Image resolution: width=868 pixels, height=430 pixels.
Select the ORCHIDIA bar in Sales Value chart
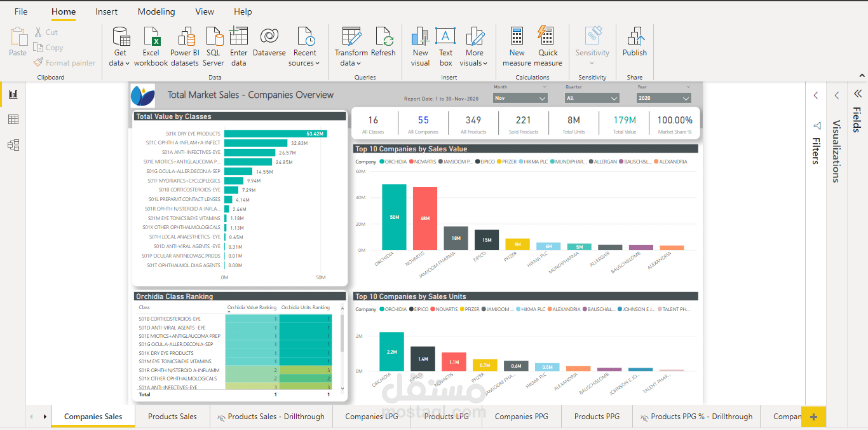tap(394, 217)
